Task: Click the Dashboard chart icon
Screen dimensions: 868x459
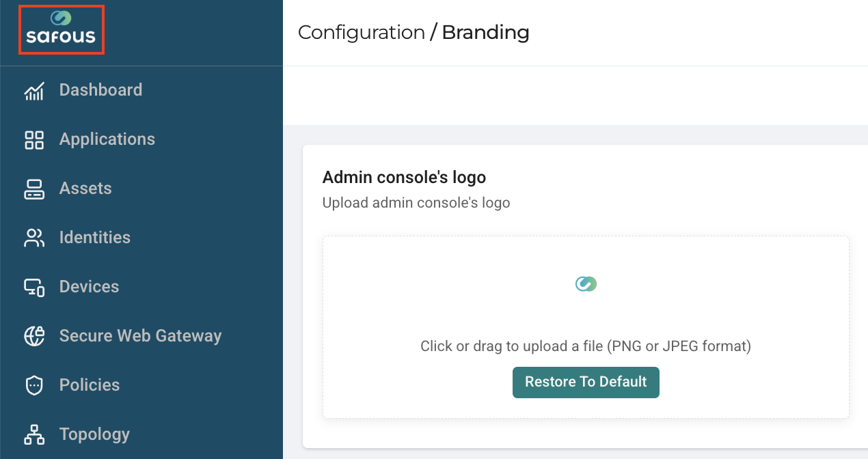Action: coord(34,91)
